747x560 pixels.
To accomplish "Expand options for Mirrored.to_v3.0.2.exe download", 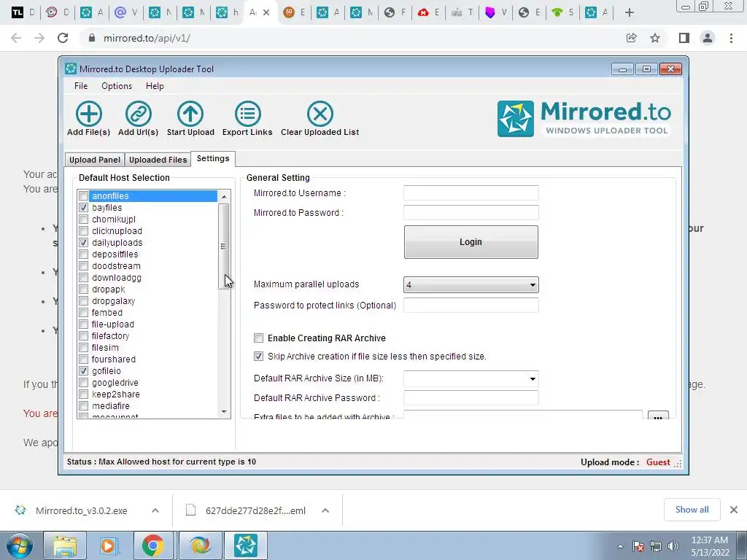I will point(155,510).
